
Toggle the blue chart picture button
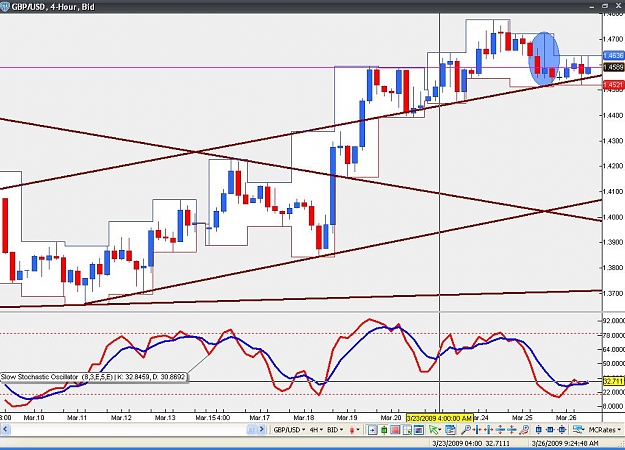419,430
